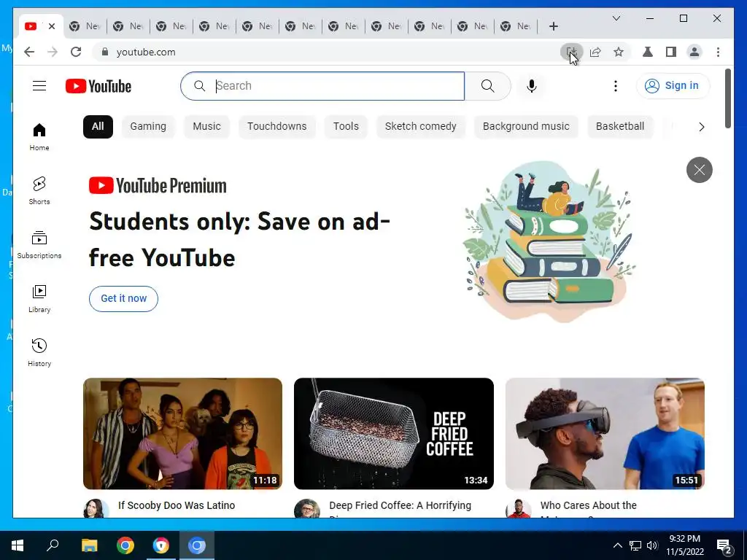Show hidden system tray icons
Image resolution: width=747 pixels, height=560 pixels.
617,545
